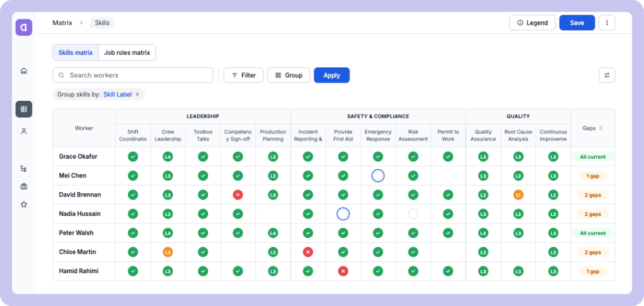Click Mei Chen's L2 Root Cause Analysis badge
The width and height of the screenshot is (644, 306).
(518, 176)
